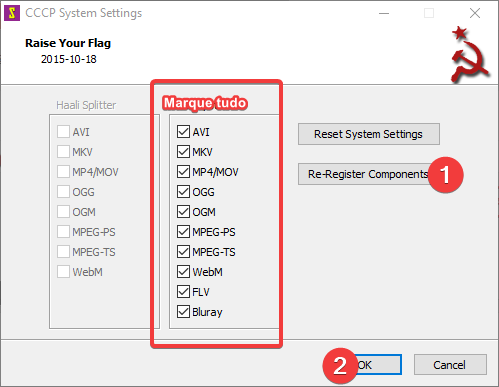
Task: Click the 'Raise Your Flag' heading text
Action: (68, 43)
